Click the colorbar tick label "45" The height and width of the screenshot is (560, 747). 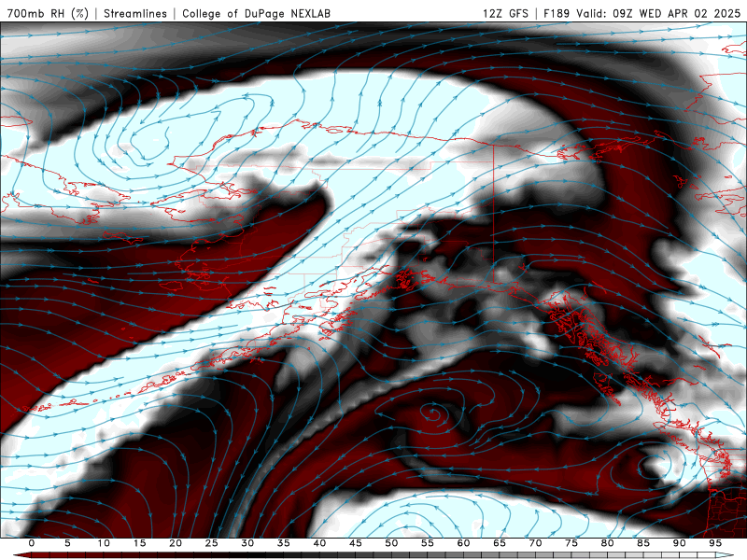(356, 543)
